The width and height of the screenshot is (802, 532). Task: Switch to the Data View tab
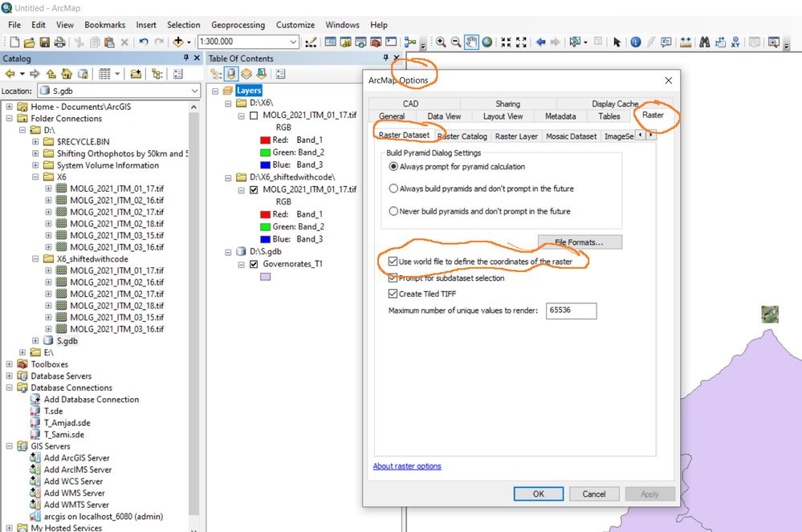click(x=444, y=116)
